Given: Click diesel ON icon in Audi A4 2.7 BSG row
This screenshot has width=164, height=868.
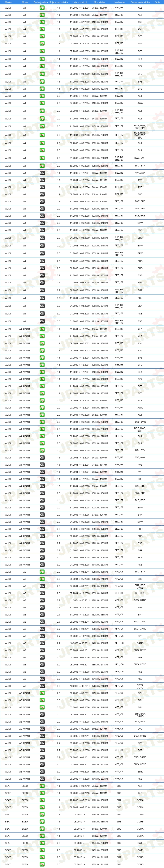Looking at the screenshot, I should point(42,275).
